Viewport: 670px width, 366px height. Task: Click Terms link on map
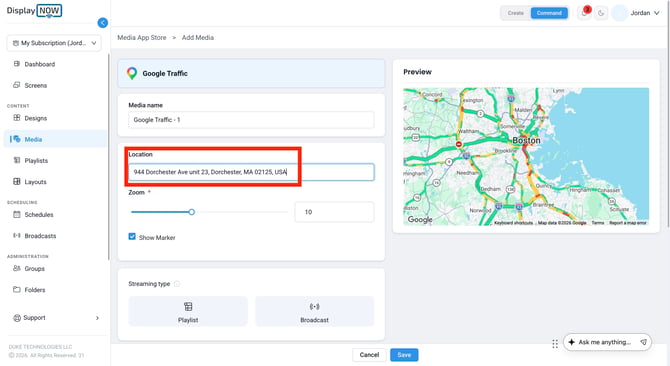coord(598,223)
